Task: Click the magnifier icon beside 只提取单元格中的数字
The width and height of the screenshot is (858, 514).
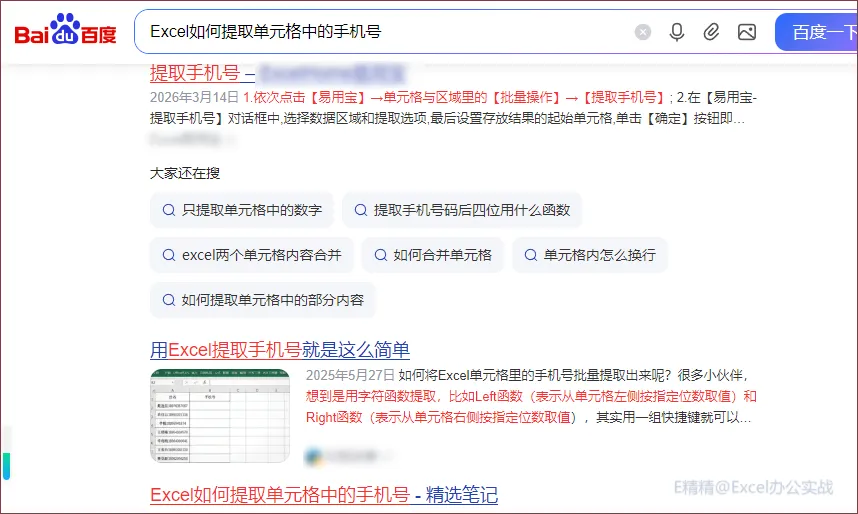Action: pyautogui.click(x=169, y=210)
